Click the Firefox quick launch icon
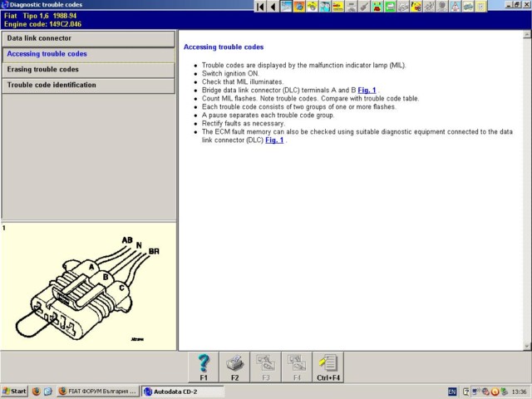 pyautogui.click(x=36, y=391)
